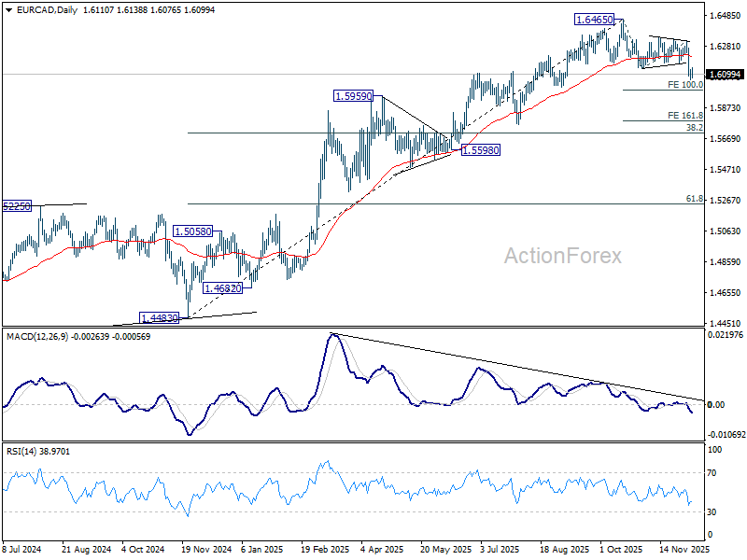Click the 61.8 retracement level label
Screen dimensions: 747x560
pos(694,199)
